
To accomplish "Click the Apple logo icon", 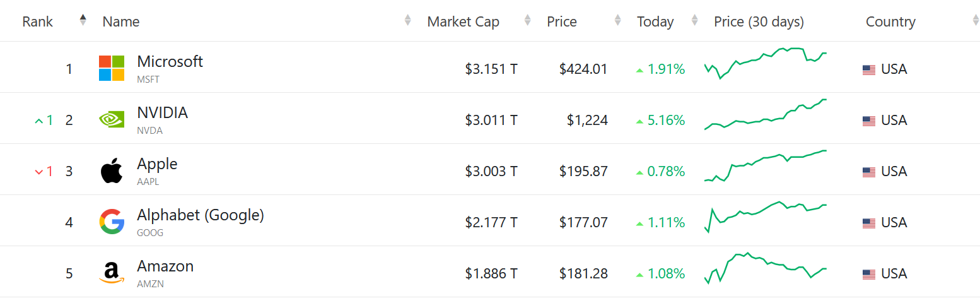I will [x=112, y=171].
